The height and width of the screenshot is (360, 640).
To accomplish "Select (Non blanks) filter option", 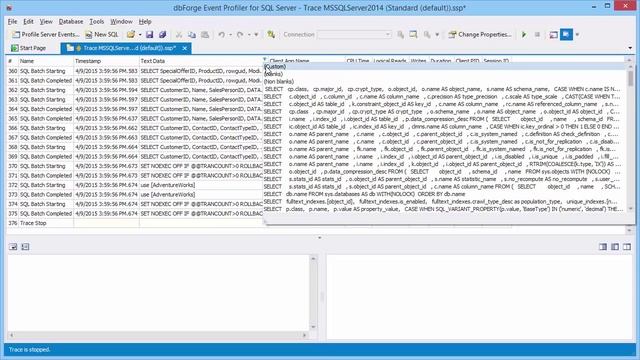I will pyautogui.click(x=443, y=82).
